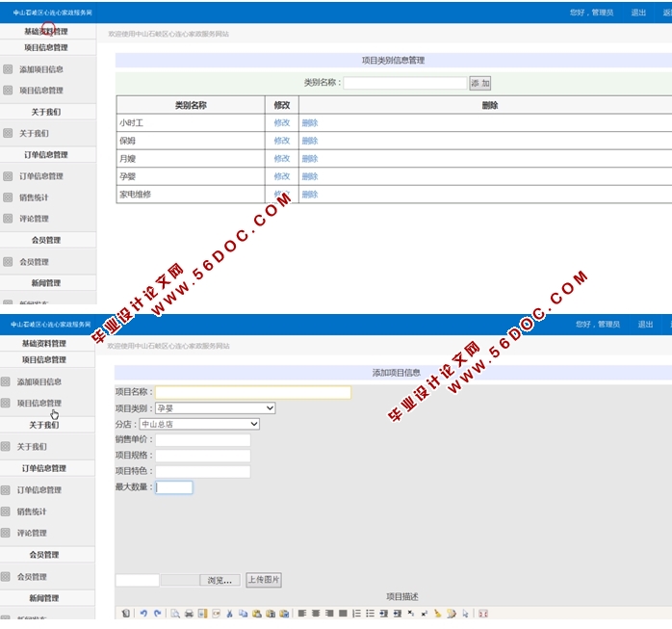Click the Redo arrow in editor toolbar

(157, 614)
